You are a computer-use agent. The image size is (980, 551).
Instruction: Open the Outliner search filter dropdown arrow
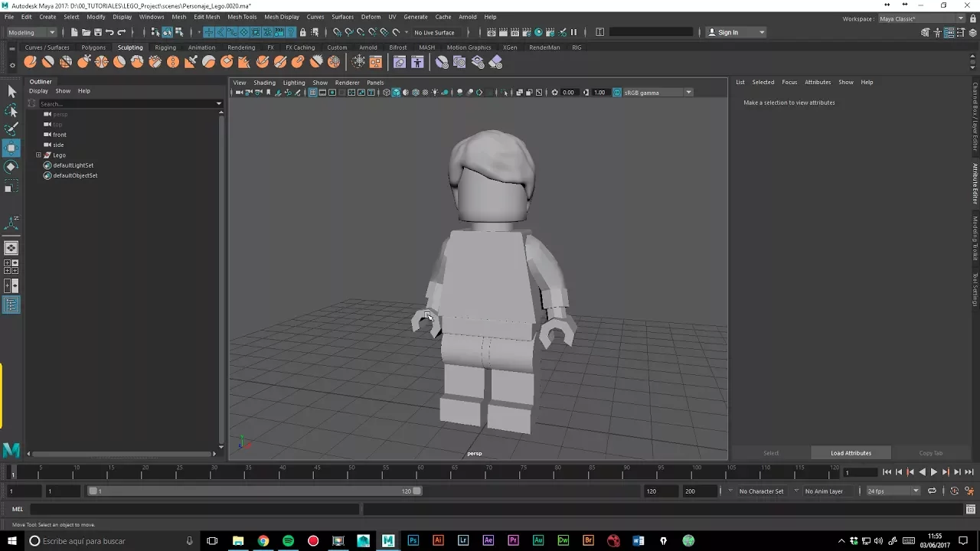click(x=219, y=103)
